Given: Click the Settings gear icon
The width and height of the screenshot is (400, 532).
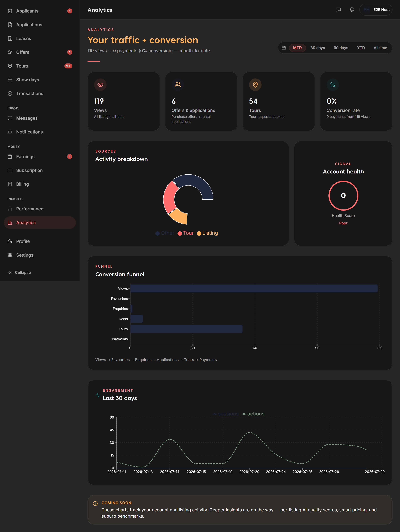Looking at the screenshot, I should (x=10, y=255).
